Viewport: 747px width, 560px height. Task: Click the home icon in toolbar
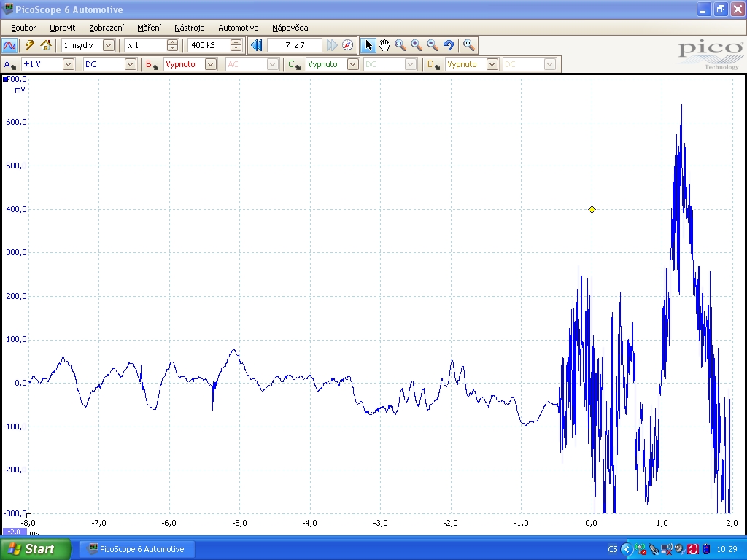point(45,45)
